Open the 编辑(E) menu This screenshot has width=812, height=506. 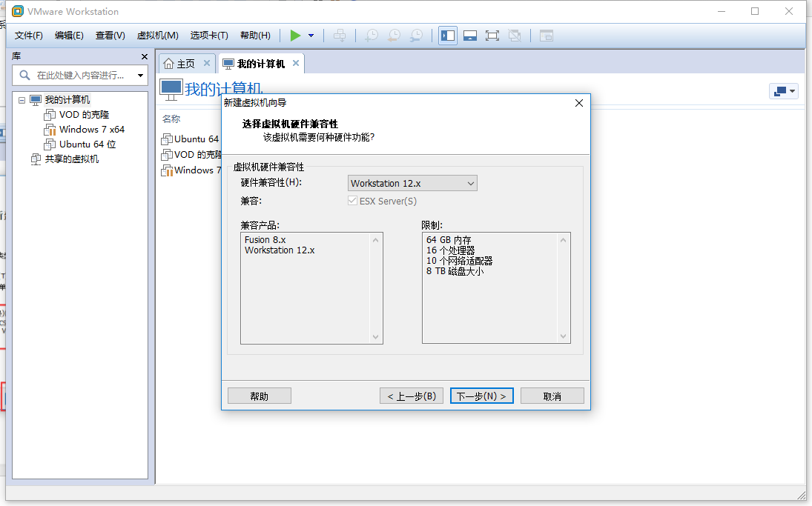(x=70, y=35)
